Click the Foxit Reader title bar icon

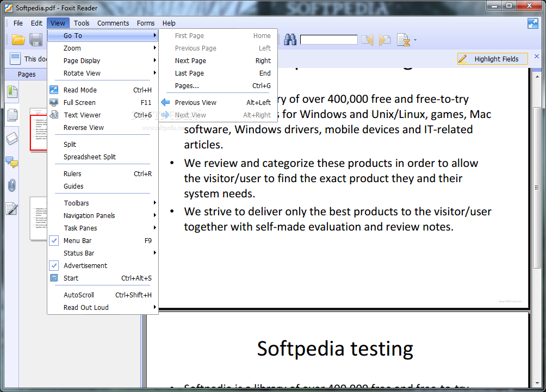click(8, 8)
